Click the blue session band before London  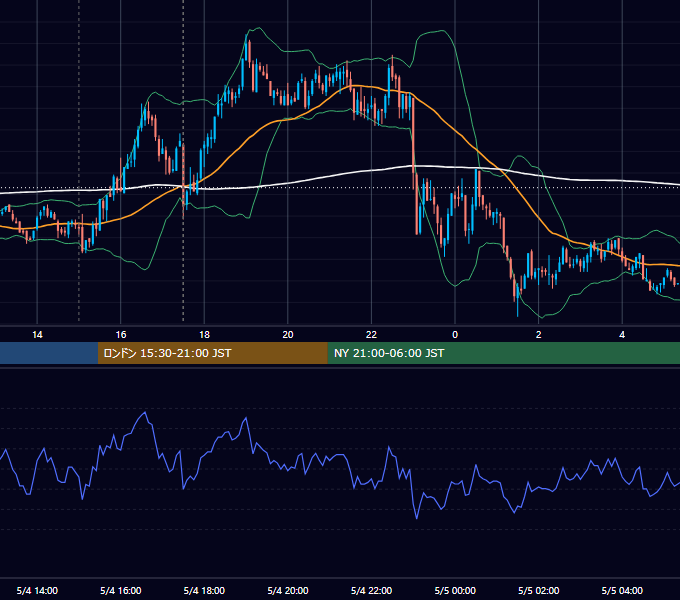point(49,353)
